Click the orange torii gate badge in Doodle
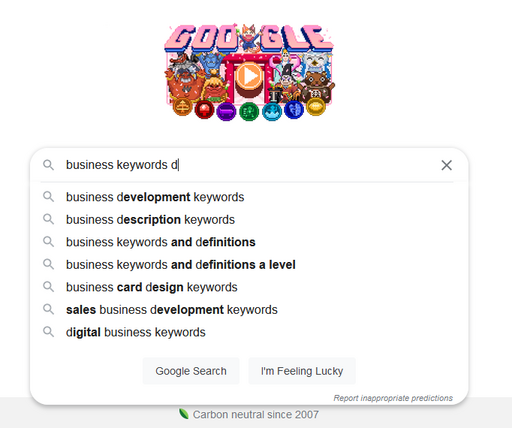The width and height of the screenshot is (512, 428). tap(182, 107)
